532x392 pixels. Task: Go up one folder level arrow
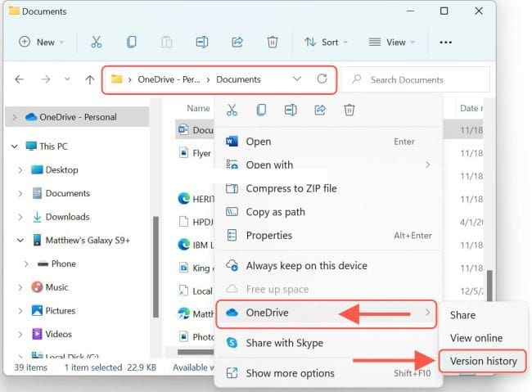90,79
